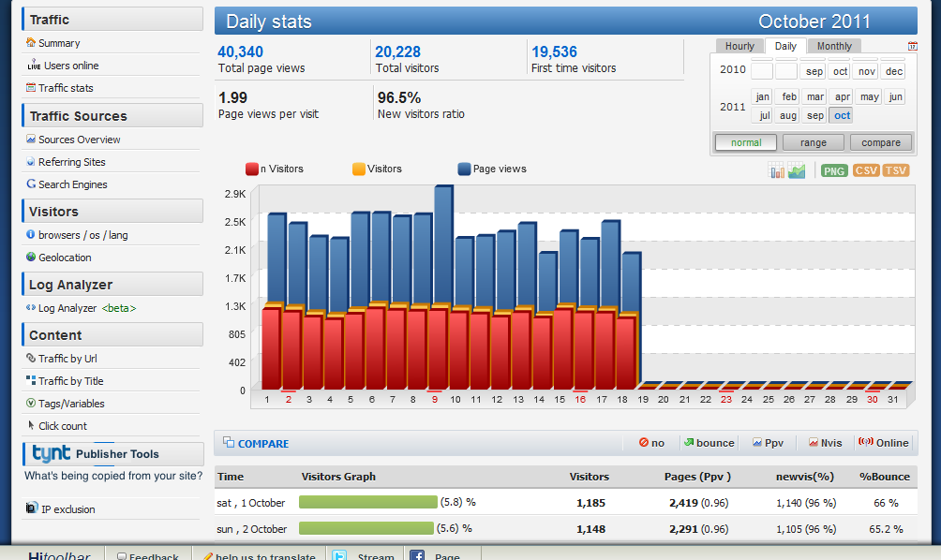Export data as CSV
Image resolution: width=941 pixels, height=560 pixels.
click(x=866, y=170)
